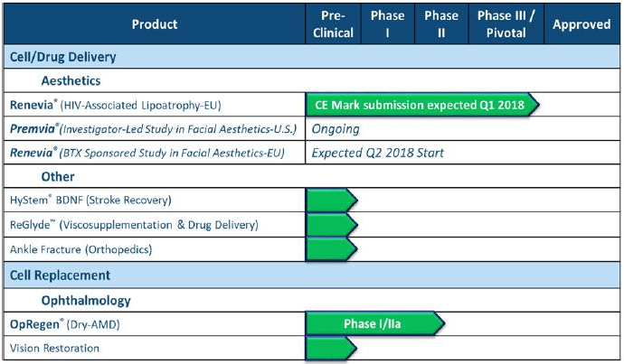Click the Approved column header
The width and height of the screenshot is (624, 364).
pos(581,24)
